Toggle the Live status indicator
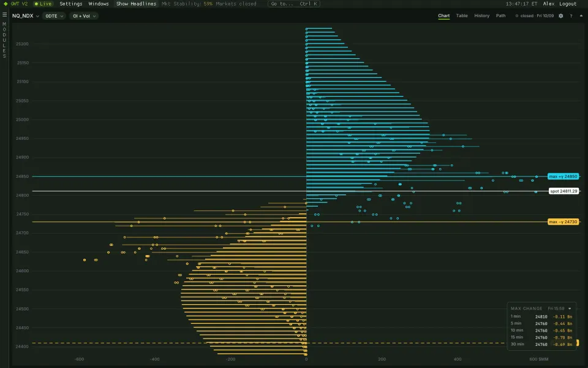This screenshot has width=588, height=368. (43, 4)
